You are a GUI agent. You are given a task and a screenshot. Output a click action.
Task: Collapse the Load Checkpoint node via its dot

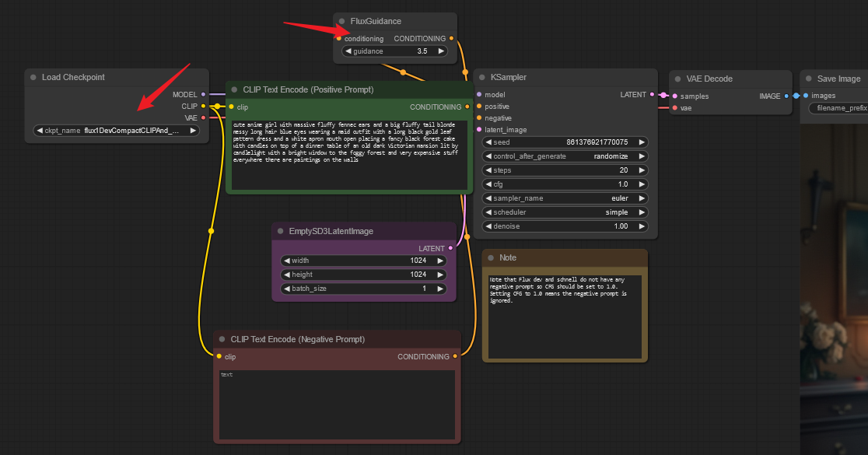(33, 78)
